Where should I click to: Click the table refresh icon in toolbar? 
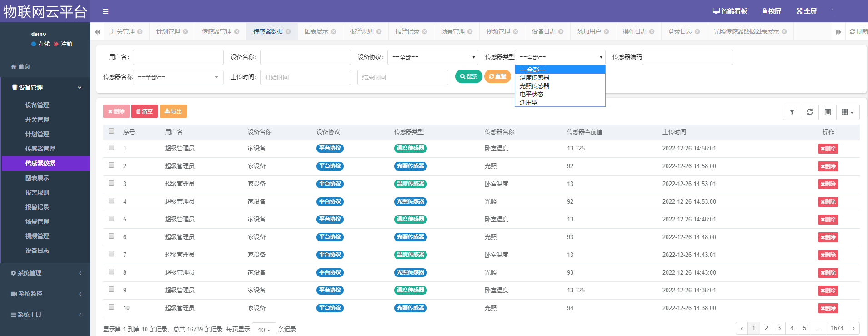pos(810,112)
